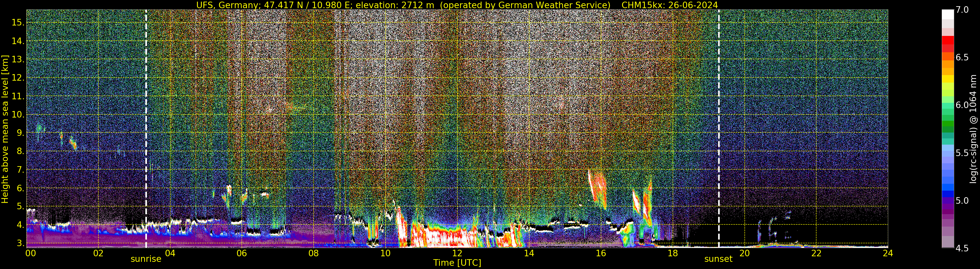Viewport: 980px width, 269px height.
Task: Click colorbar value '5.5'
Action: (962, 153)
